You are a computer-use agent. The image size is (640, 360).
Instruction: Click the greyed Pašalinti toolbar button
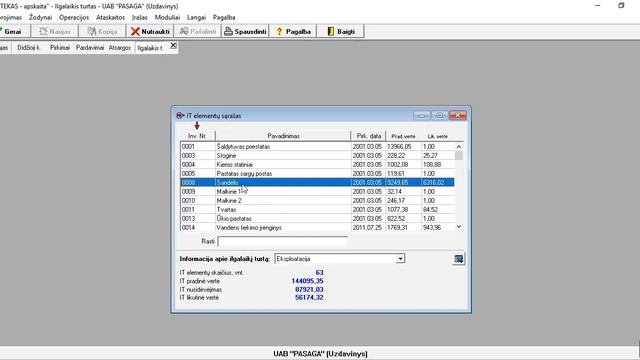[198, 31]
